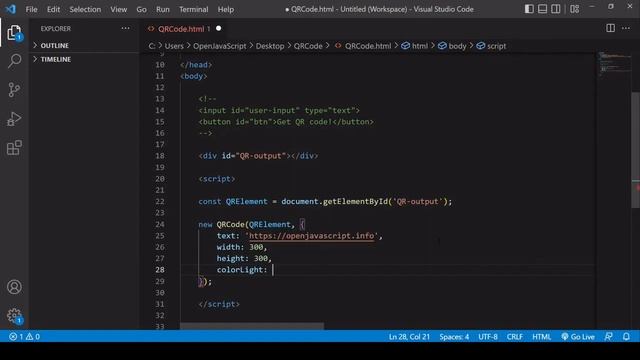Click the VS Code logo icon
The image size is (640, 360).
(x=11, y=9)
